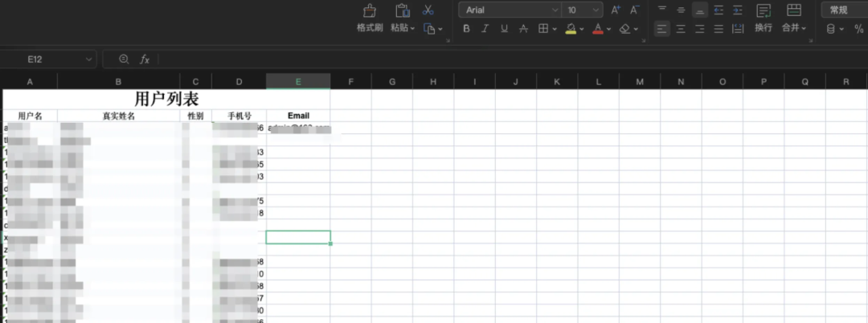Screen dimensions: 868x323
Task: Open the font size dropdown
Action: tap(583, 10)
